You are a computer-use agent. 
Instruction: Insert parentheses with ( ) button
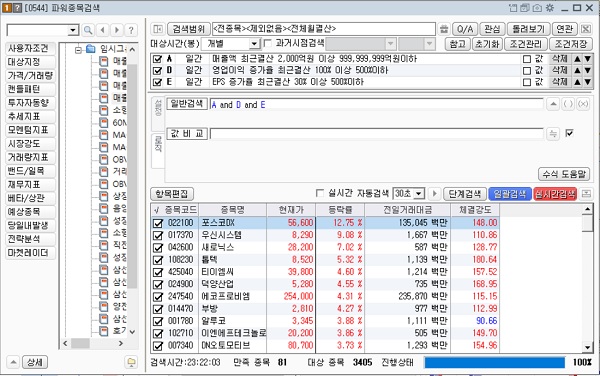pos(568,104)
